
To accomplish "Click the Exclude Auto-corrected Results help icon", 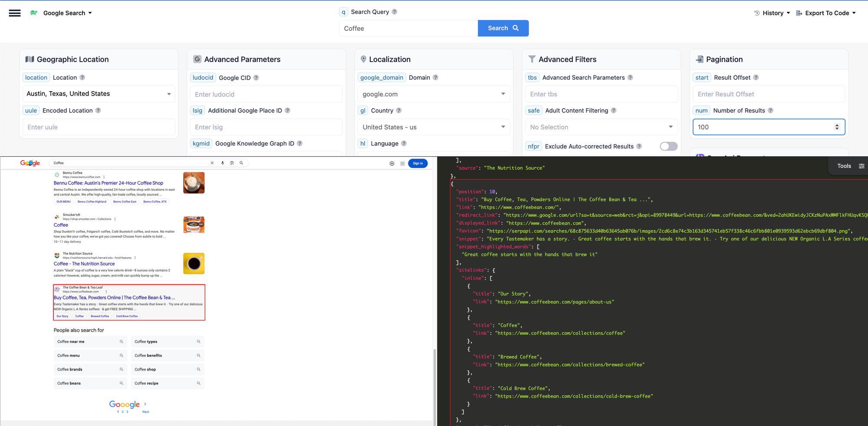I will coord(639,146).
